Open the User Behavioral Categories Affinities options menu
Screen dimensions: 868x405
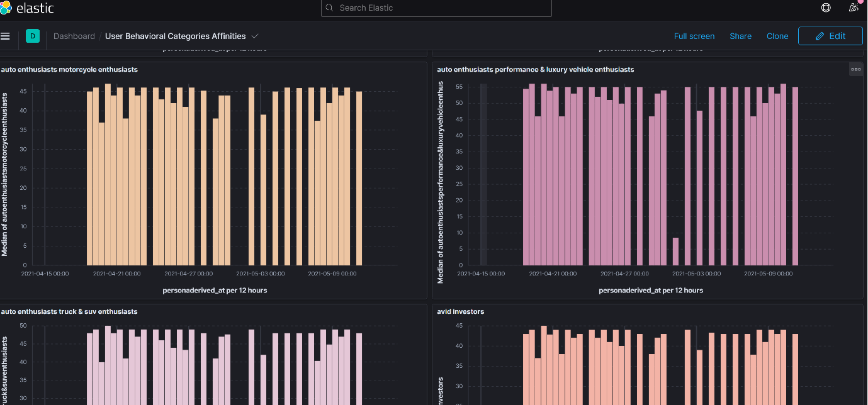[x=254, y=36]
